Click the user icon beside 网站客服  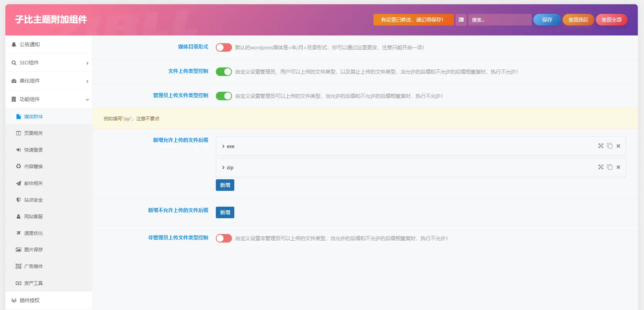click(18, 217)
